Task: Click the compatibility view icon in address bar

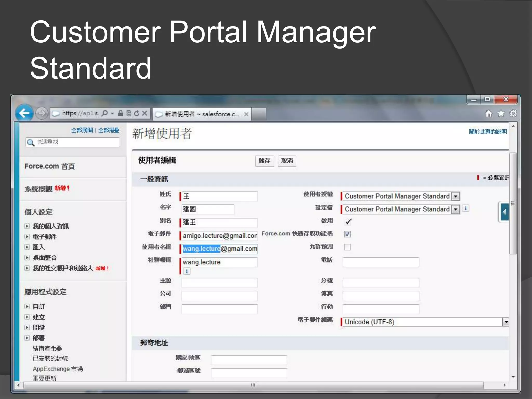Action: click(129, 113)
